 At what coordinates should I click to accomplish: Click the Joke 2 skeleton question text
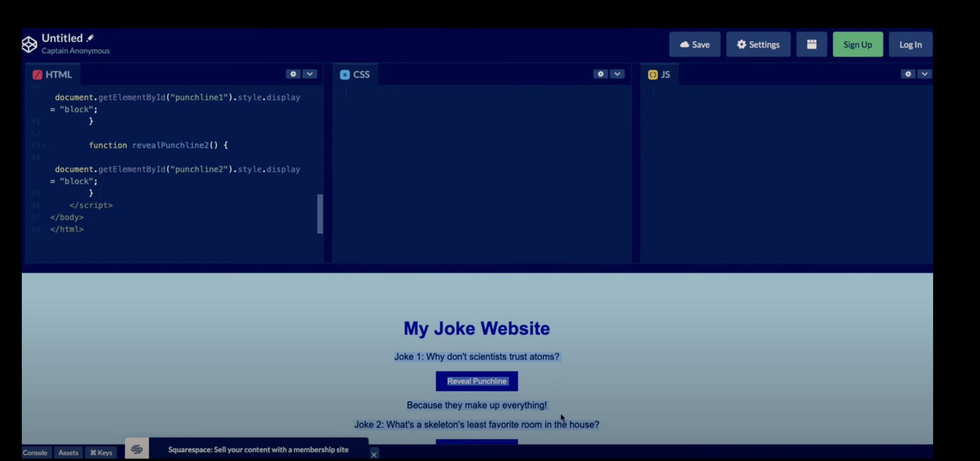pos(477,425)
